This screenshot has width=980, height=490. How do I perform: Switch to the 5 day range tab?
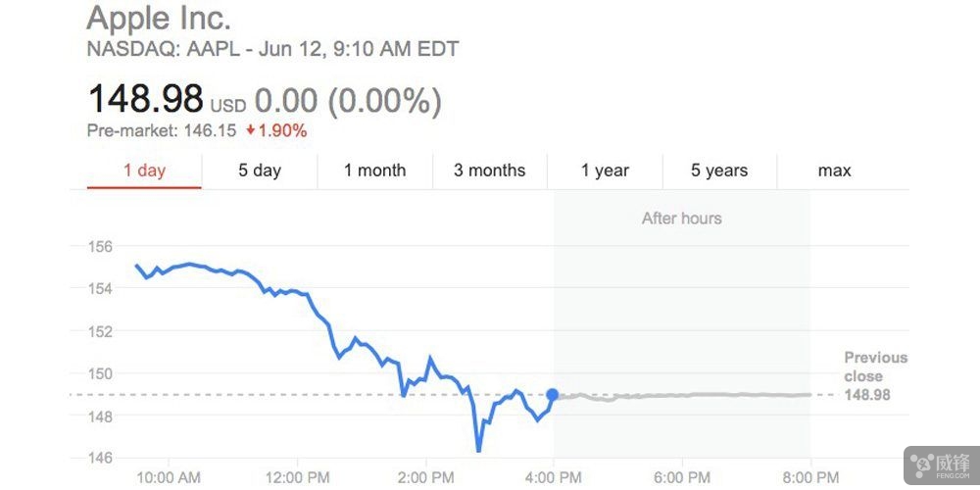pyautogui.click(x=260, y=171)
